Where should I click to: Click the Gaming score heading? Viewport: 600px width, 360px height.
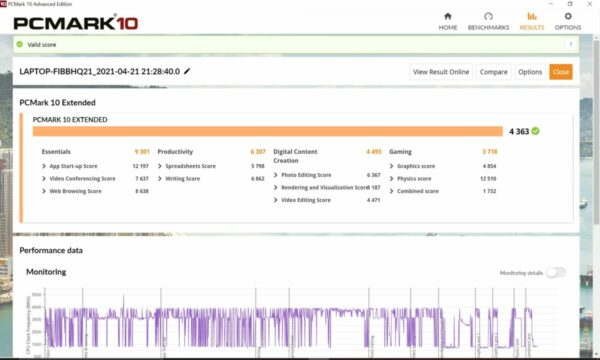(x=400, y=151)
